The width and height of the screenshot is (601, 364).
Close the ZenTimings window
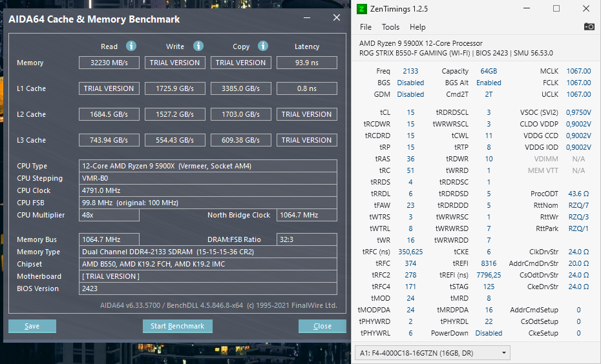coord(586,8)
